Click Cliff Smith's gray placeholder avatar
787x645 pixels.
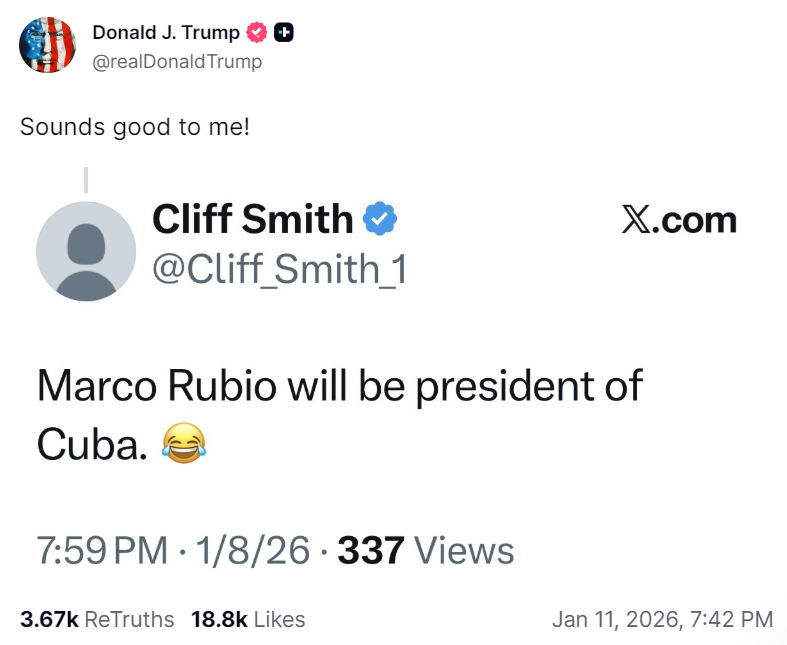coord(85,251)
